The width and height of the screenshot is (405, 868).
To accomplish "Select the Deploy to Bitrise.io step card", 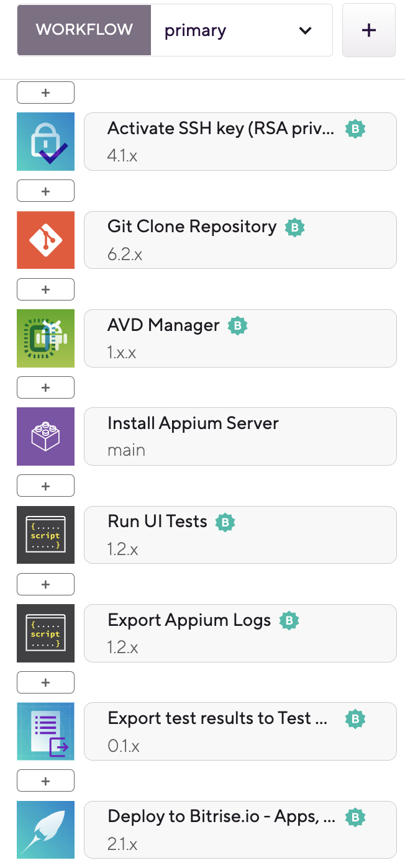I will point(240,830).
